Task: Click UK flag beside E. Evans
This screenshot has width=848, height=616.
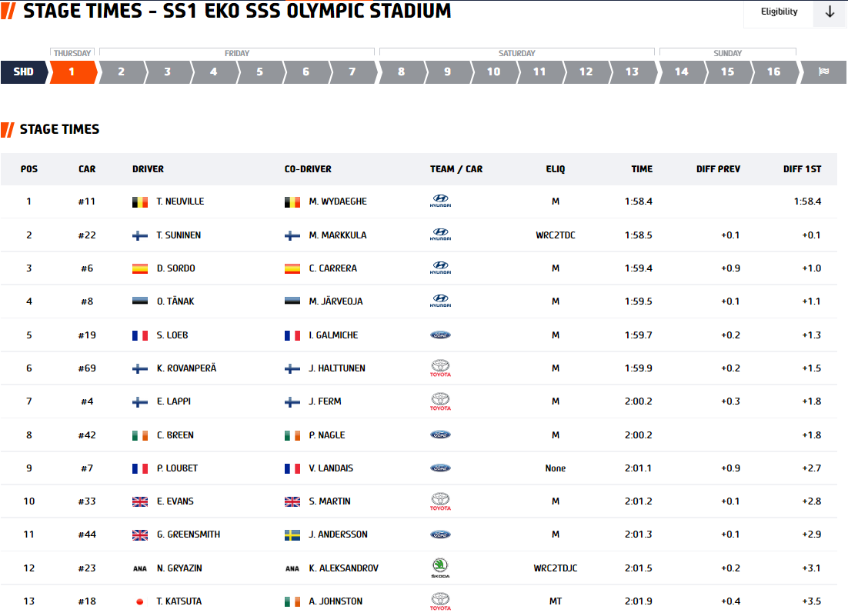Action: tap(140, 502)
